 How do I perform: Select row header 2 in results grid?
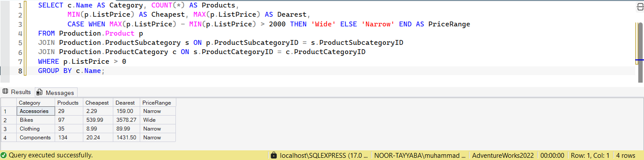[8, 120]
